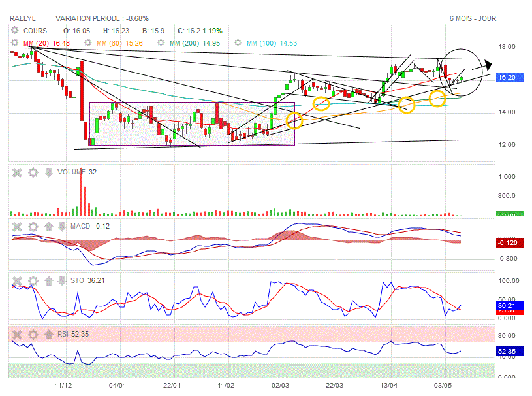Click the 18.00 price axis label
This screenshot has width=532, height=396.
click(507, 47)
